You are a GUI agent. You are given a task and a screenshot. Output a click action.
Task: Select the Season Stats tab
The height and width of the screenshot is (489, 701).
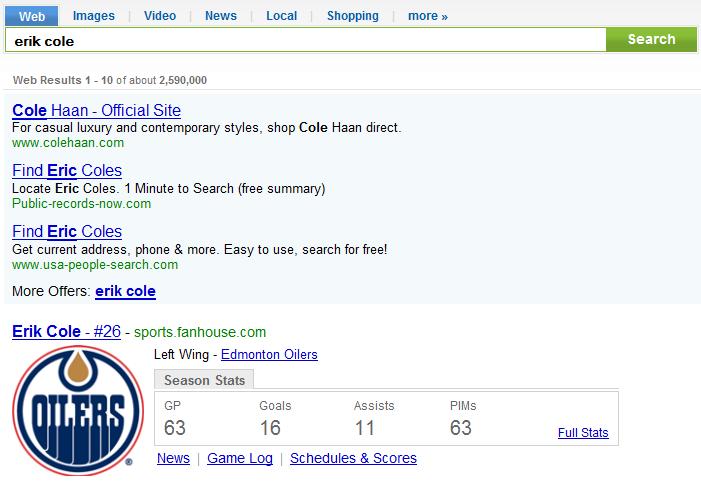[x=205, y=380]
